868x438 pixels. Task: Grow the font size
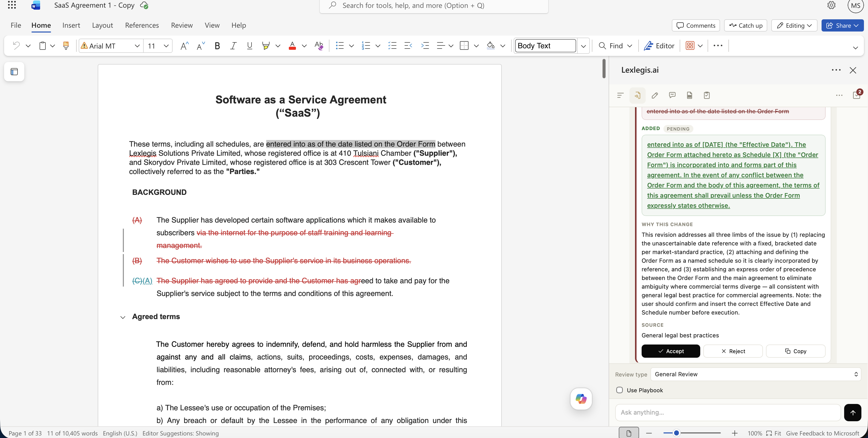pos(184,45)
